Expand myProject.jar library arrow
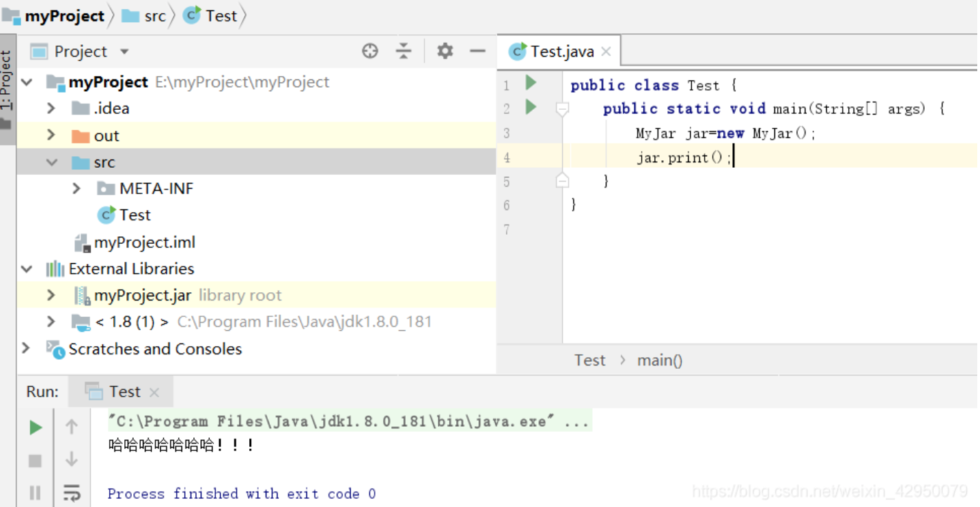 [x=50, y=296]
